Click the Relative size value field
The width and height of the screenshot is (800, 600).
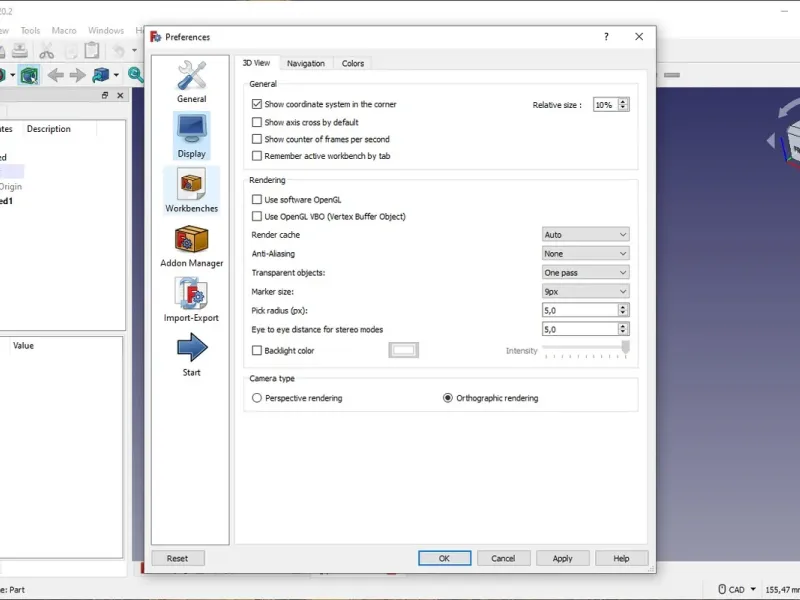point(605,105)
